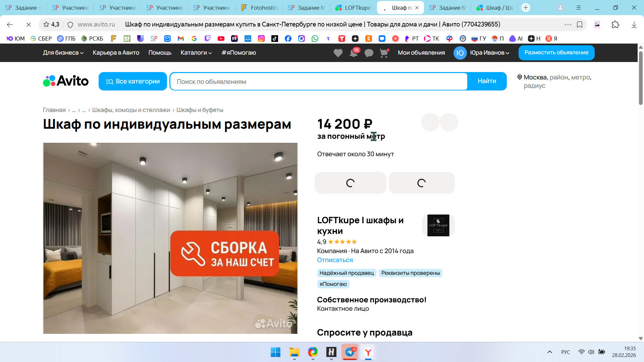Open favorites heart icon in Avito header
644x362 pixels.
pos(338,53)
